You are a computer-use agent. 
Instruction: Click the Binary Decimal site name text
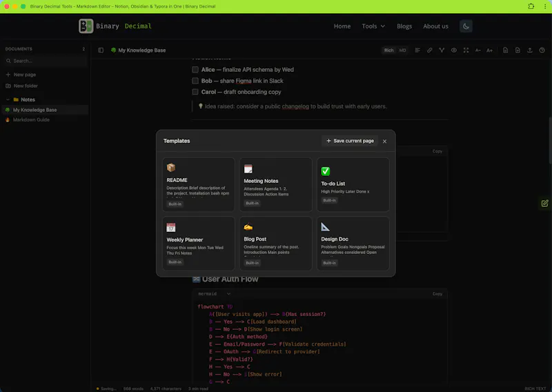(124, 26)
